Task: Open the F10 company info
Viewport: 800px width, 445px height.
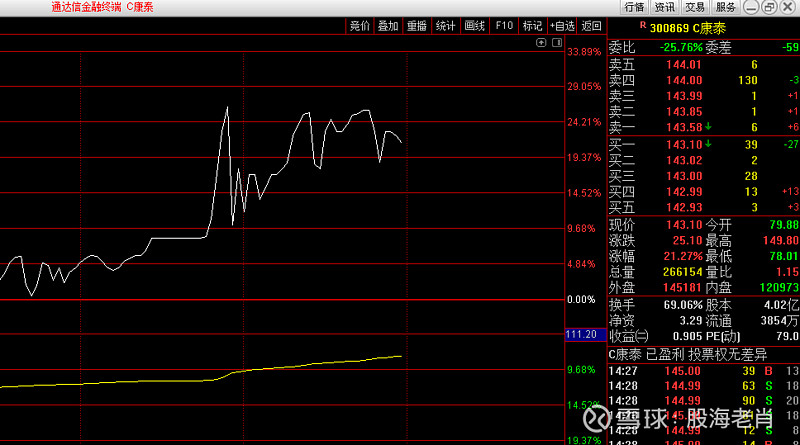Action: click(504, 26)
